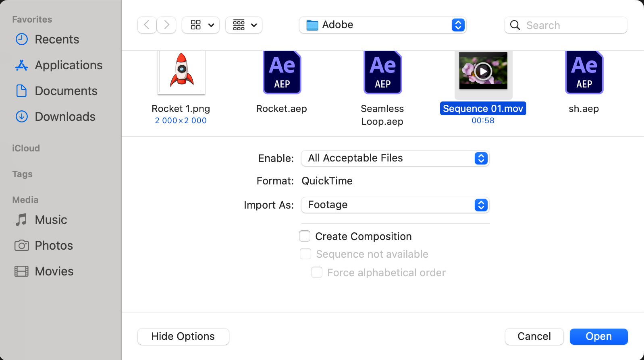
Task: Open Recents in the sidebar
Action: pos(56,39)
